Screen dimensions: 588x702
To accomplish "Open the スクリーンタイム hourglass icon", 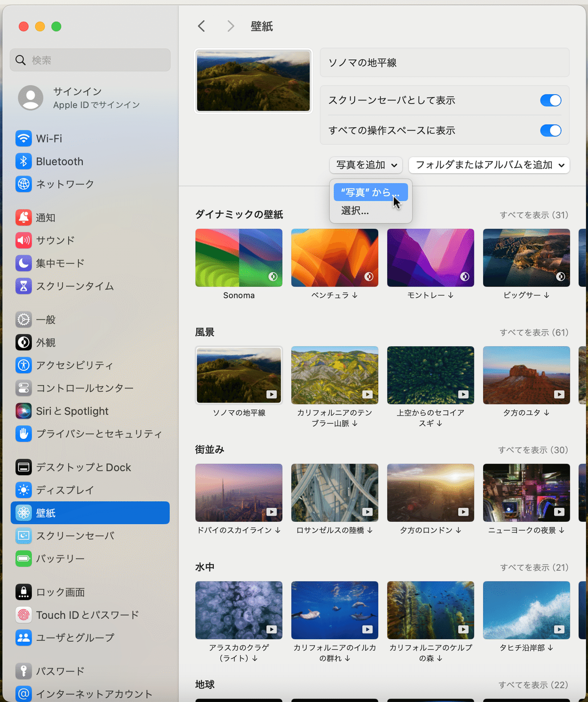I will (x=24, y=286).
